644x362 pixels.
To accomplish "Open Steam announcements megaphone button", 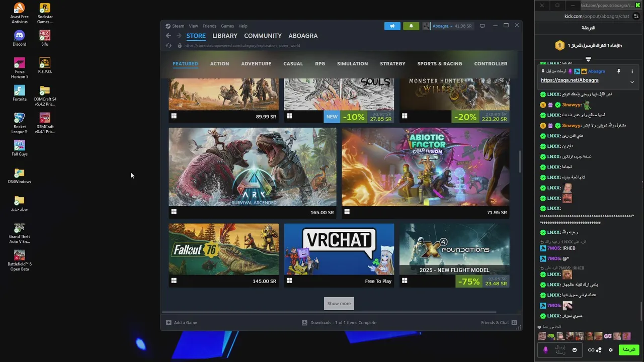I will tap(392, 26).
